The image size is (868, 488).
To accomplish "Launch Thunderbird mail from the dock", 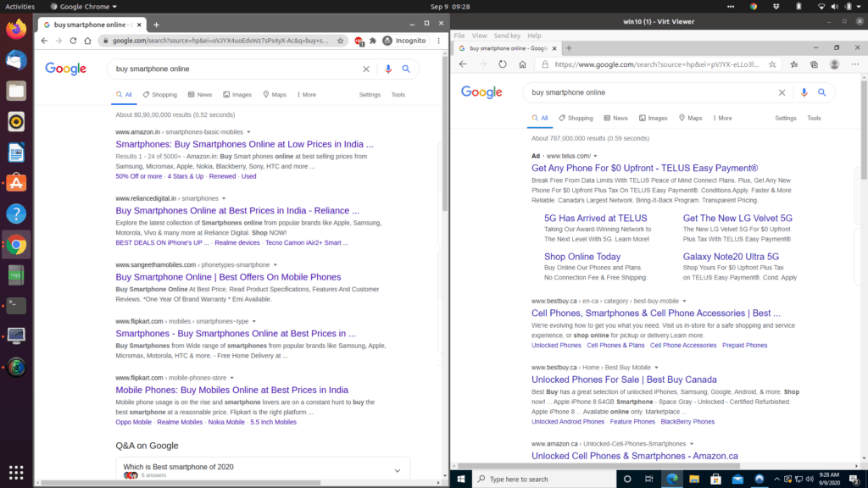I will point(16,60).
